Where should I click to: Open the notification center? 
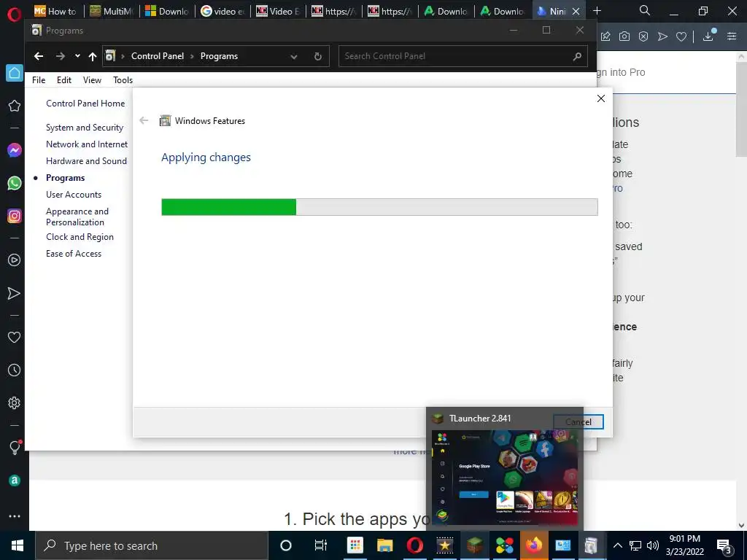tap(724, 545)
